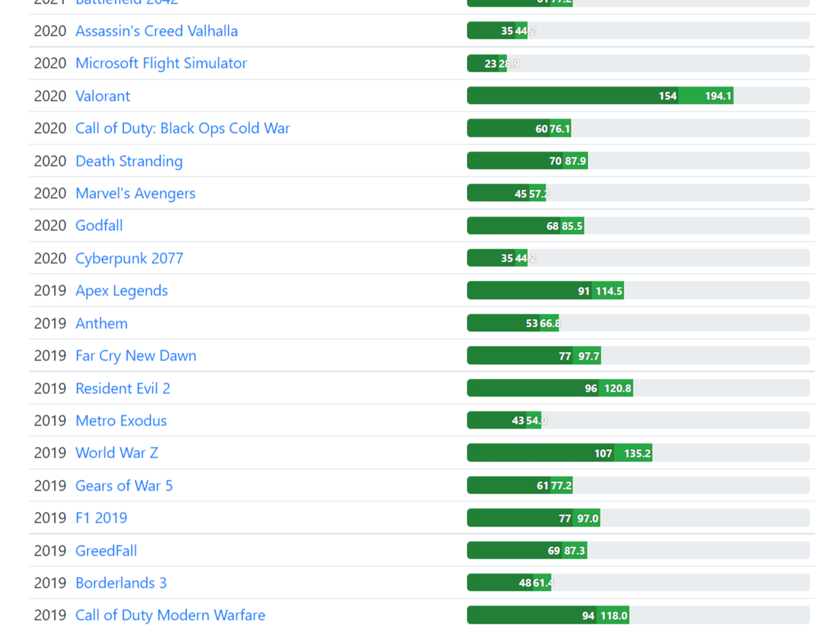This screenshot has width=840, height=630.
Task: Select the "77" value for Far Cry New Dawn
Action: coord(565,356)
